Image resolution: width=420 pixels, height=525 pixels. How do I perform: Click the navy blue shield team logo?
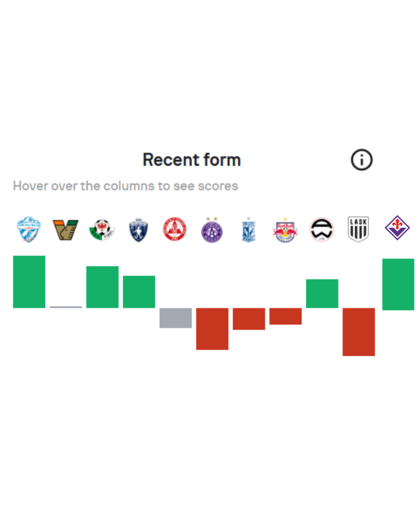138,230
